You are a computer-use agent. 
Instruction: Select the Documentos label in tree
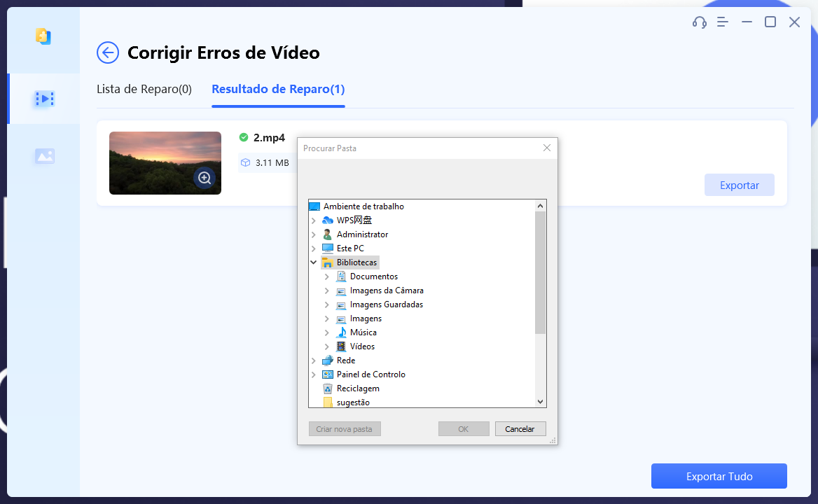(373, 276)
